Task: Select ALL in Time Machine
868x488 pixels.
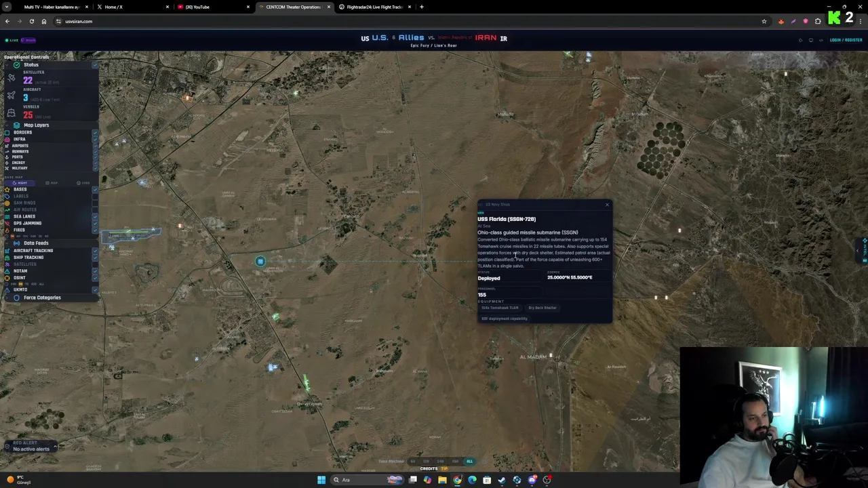Action: pos(469,462)
